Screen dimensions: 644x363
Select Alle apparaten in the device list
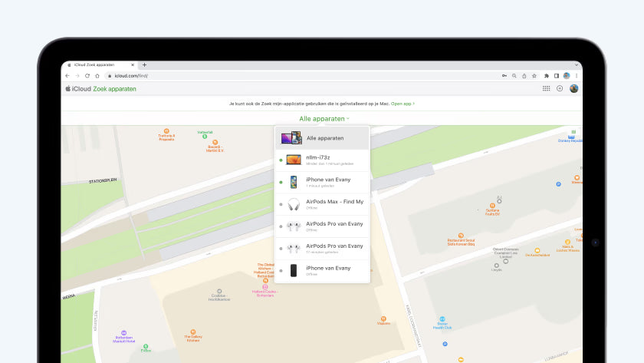click(x=325, y=138)
